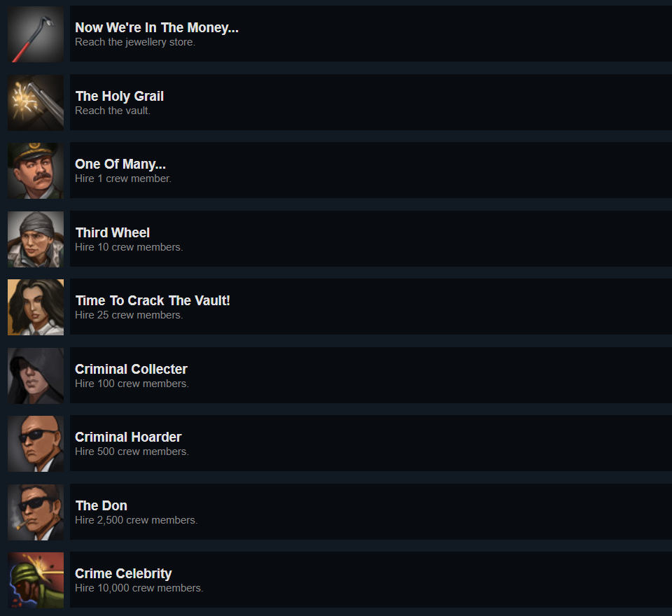Select the sparking drill Holy Grail icon

click(x=36, y=102)
